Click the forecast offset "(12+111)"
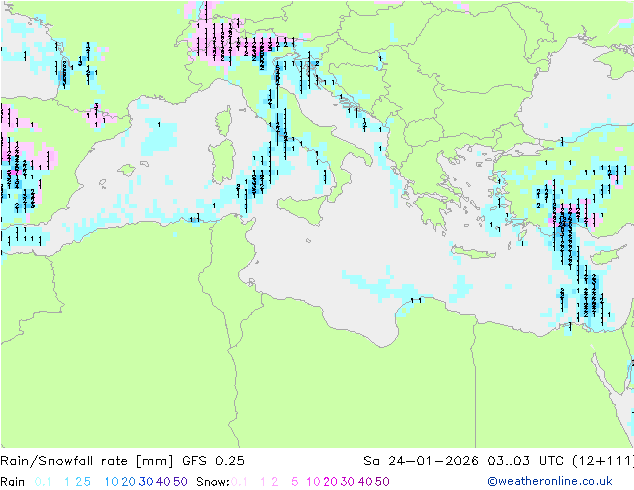The width and height of the screenshot is (634, 490). point(602,461)
